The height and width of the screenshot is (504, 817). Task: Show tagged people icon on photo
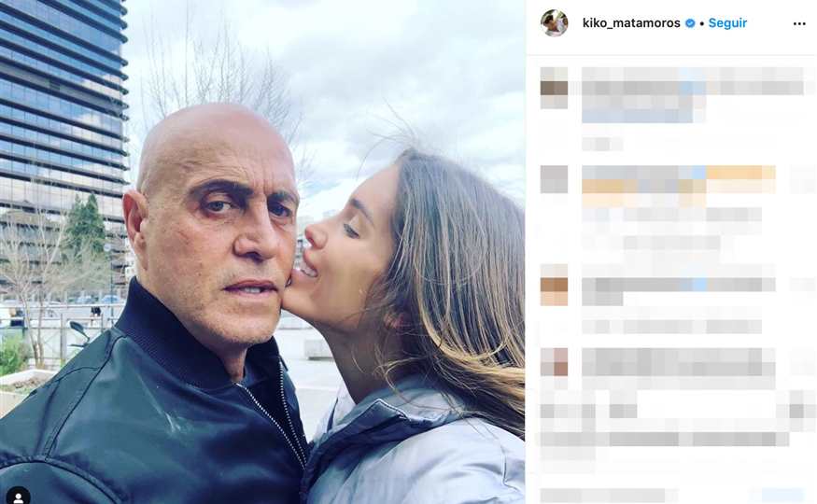[18, 496]
